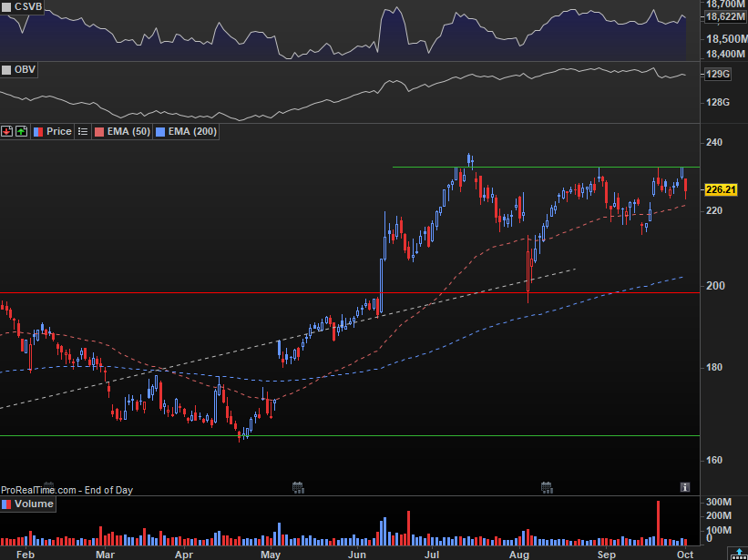The height and width of the screenshot is (560, 748).
Task: Click the tallest red volume bar in September
Action: coord(659,523)
